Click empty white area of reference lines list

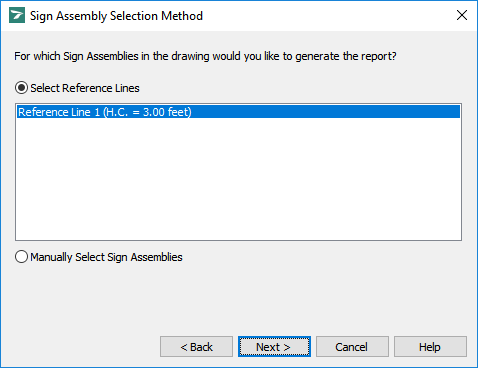(238, 180)
